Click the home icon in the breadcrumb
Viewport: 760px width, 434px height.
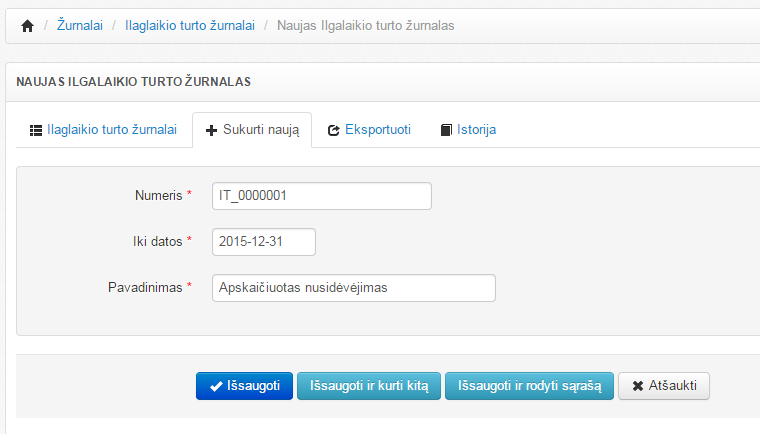[x=28, y=25]
